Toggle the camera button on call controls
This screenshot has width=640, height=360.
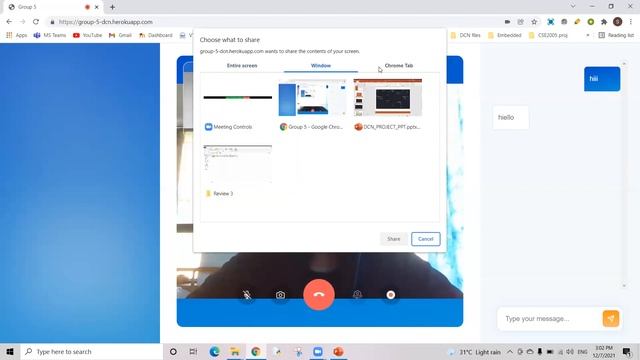tap(280, 295)
